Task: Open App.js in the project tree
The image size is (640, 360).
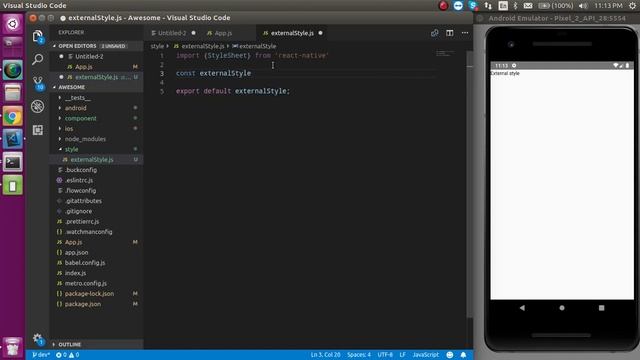Action: click(96, 242)
